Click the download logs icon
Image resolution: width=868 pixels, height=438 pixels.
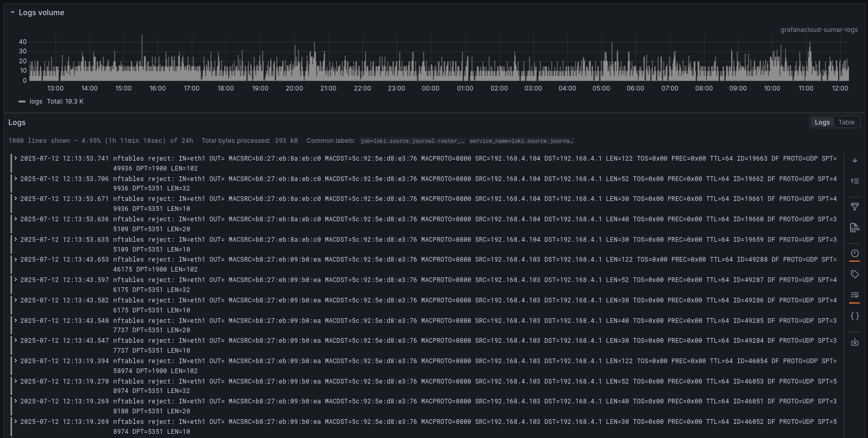[854, 342]
